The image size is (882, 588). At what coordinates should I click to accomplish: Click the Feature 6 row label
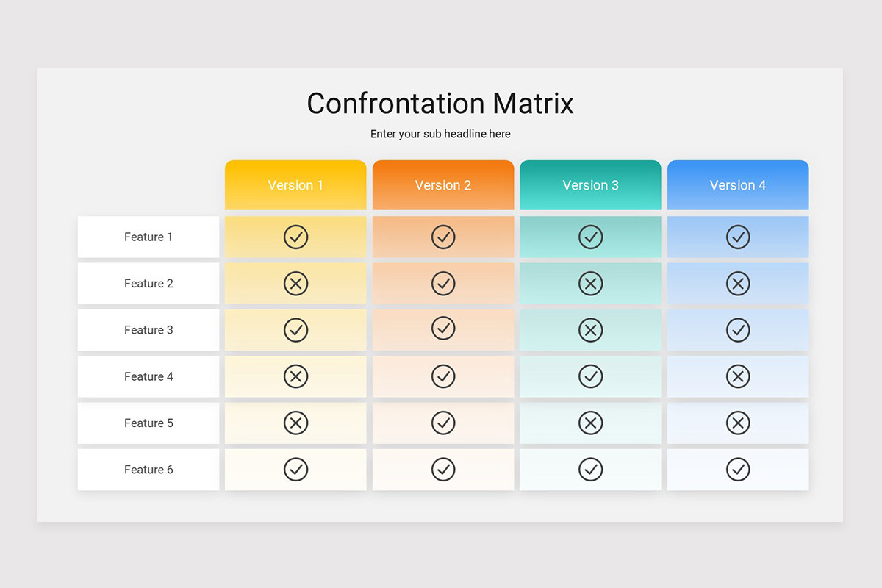(148, 469)
